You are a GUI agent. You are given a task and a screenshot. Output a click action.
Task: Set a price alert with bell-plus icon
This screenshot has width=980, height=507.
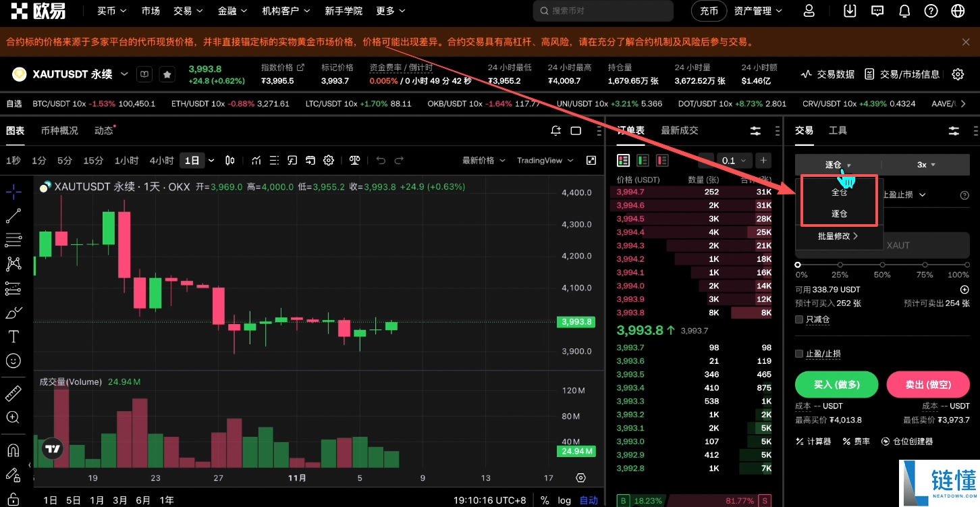tap(555, 130)
